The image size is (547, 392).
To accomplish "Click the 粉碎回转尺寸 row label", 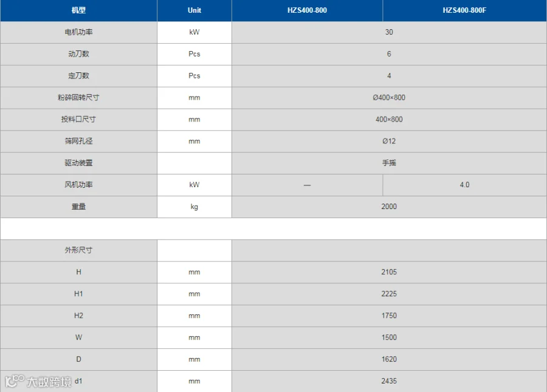I will tap(78, 97).
